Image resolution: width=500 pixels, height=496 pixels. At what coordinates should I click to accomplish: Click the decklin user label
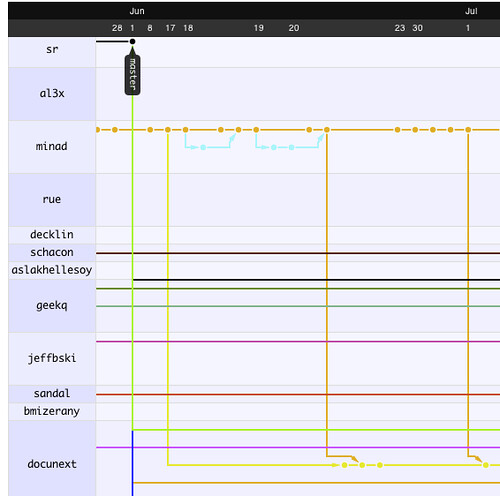(52, 235)
